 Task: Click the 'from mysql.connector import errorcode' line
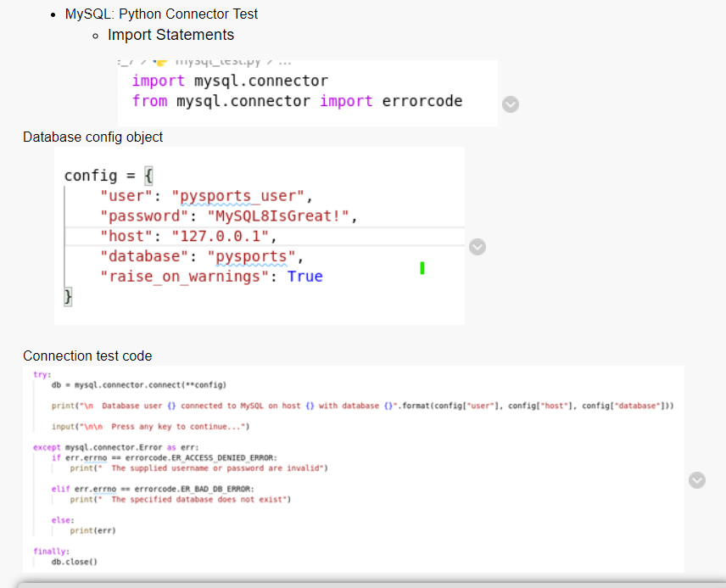[297, 101]
